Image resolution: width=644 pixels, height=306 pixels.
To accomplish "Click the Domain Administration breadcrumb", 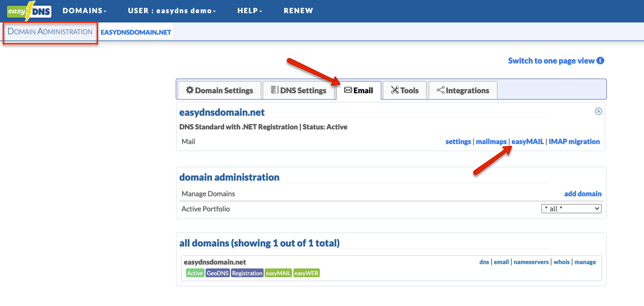I will point(50,32).
